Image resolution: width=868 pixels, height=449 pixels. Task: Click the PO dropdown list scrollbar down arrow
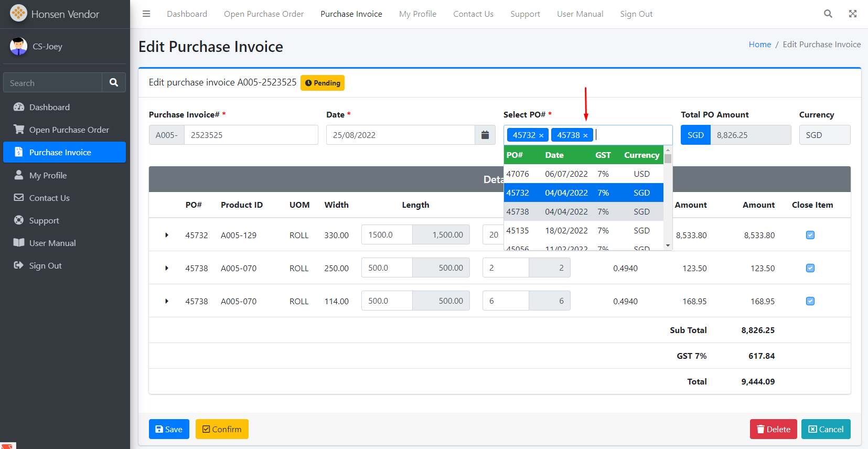[668, 245]
